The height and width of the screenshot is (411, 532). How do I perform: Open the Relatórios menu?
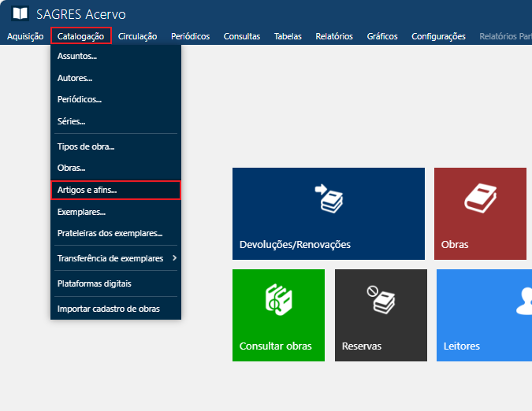pyautogui.click(x=333, y=36)
